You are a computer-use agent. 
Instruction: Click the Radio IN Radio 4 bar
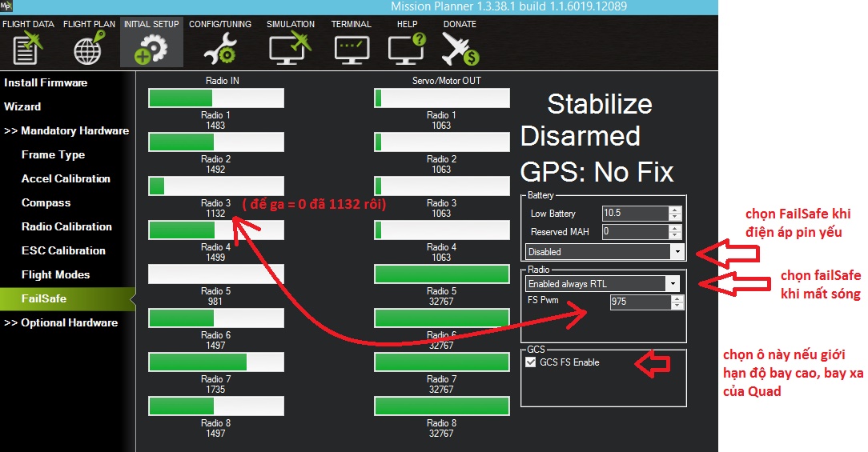(216, 230)
